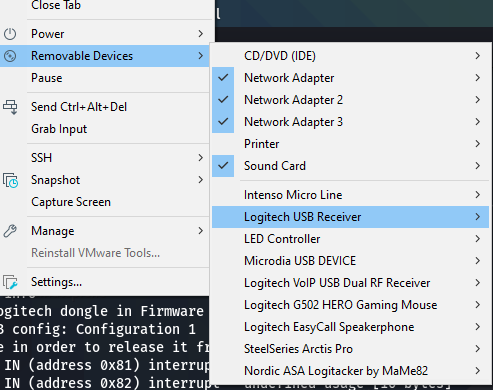Open the Manage menu entry

click(x=105, y=231)
